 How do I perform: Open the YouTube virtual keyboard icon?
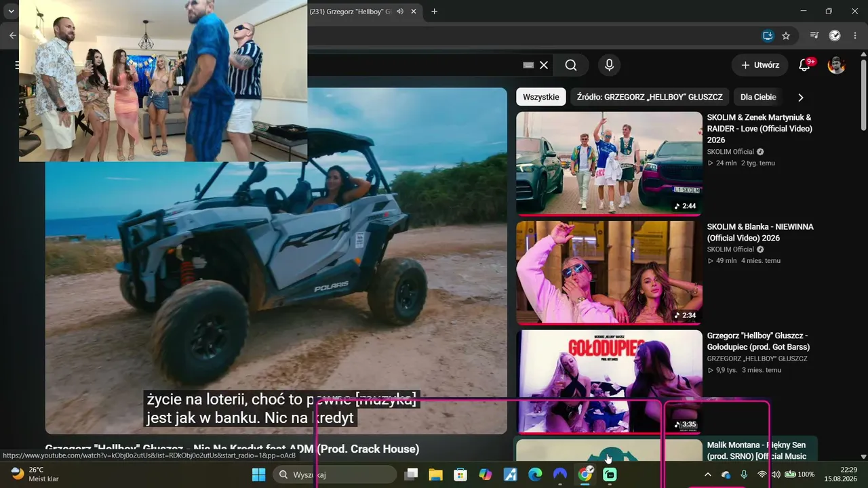pos(528,65)
